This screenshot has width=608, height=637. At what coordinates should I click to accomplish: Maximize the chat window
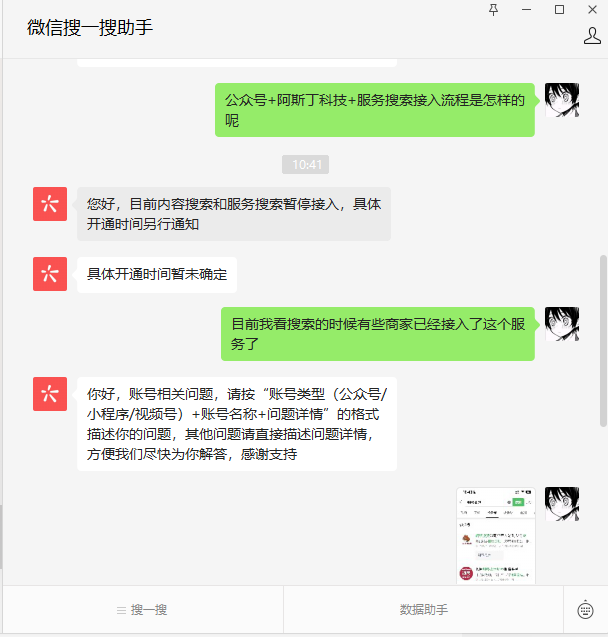(559, 10)
